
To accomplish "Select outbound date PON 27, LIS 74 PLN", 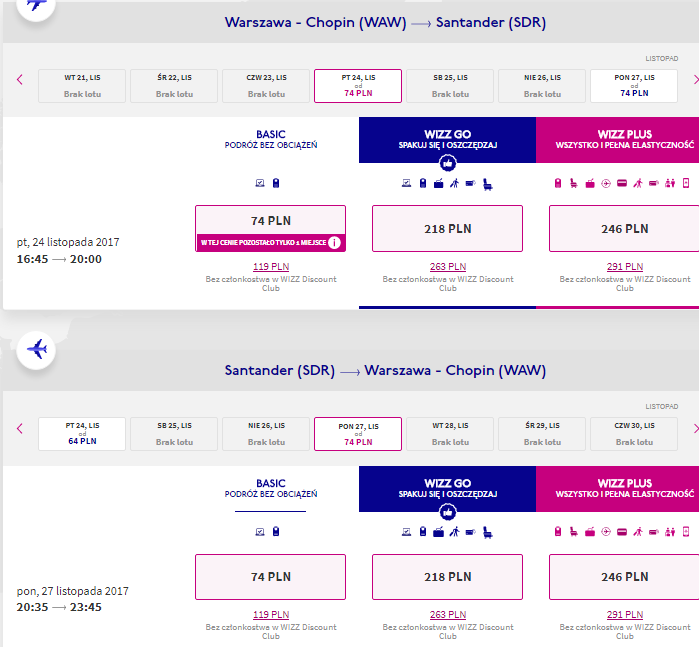I will tap(634, 86).
